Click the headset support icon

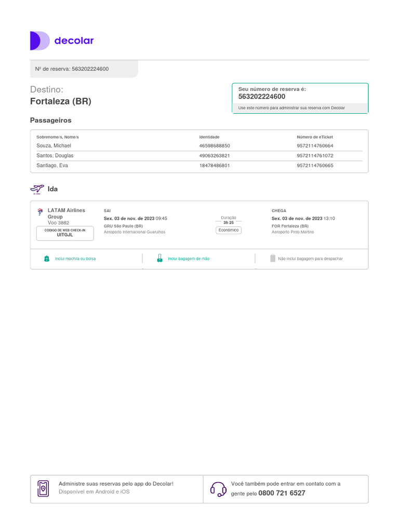pyautogui.click(x=218, y=489)
